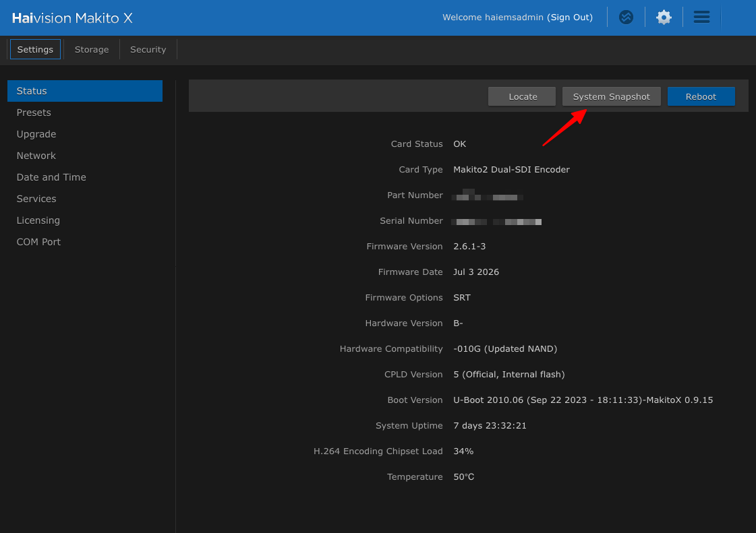Screen dimensions: 756x533
Task: Click the firmware date Jul 3 2026
Action: pyautogui.click(x=476, y=272)
